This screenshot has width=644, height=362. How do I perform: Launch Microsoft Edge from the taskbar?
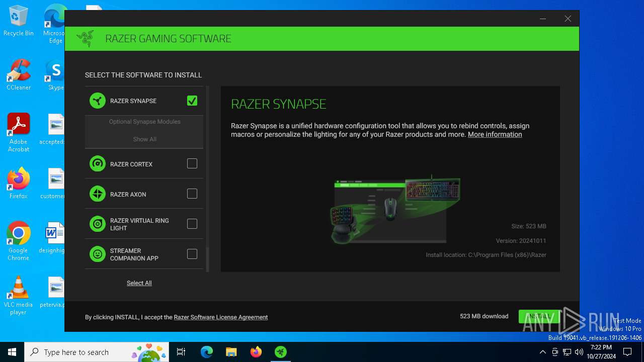pos(207,352)
